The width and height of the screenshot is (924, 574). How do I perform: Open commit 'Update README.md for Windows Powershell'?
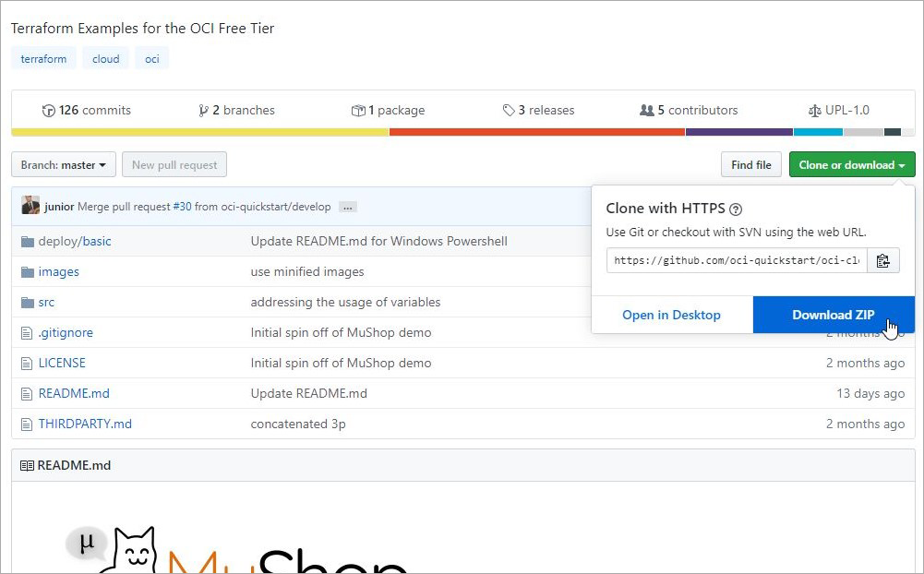[x=378, y=241]
